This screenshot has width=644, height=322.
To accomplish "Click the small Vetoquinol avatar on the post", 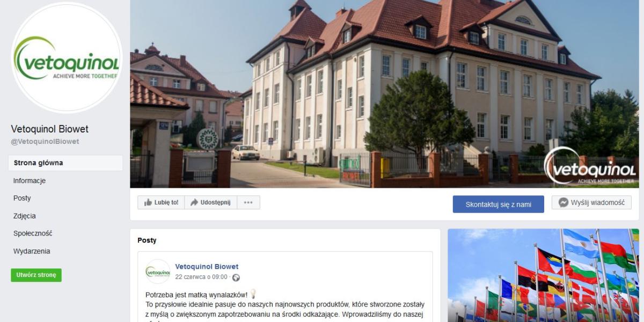I will tap(158, 272).
